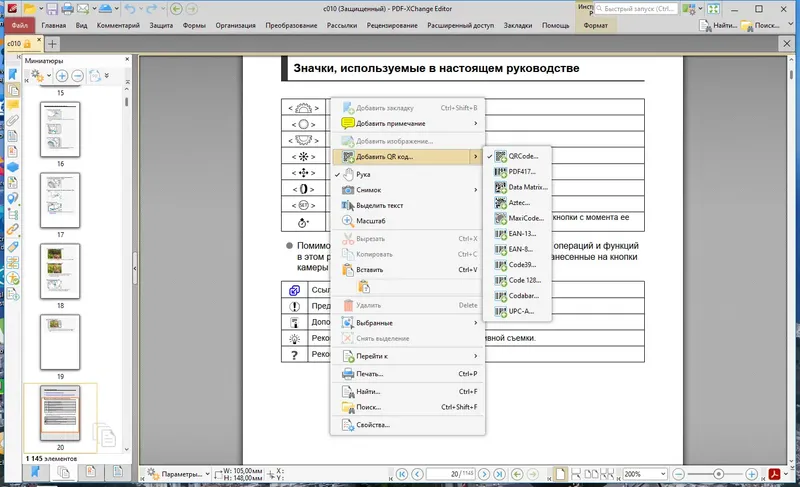800x487 pixels.
Task: Jump to last page in status bar
Action: click(499, 474)
